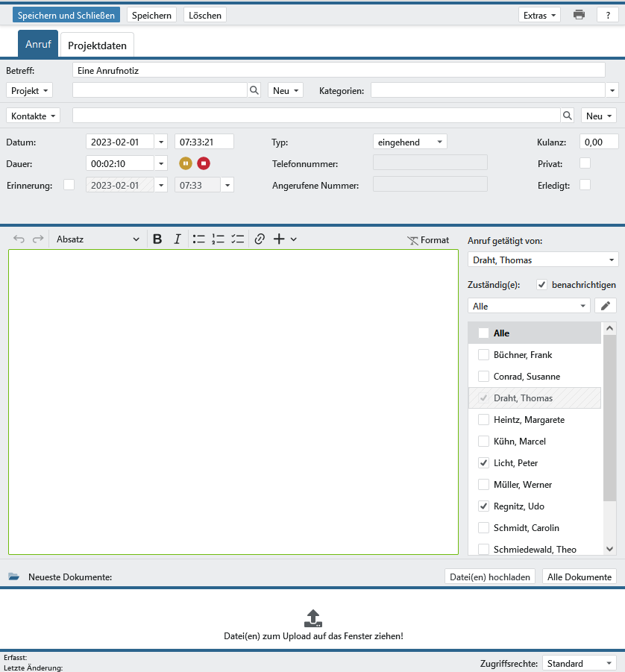Click the pencil edit icon beside Alle

(x=606, y=306)
